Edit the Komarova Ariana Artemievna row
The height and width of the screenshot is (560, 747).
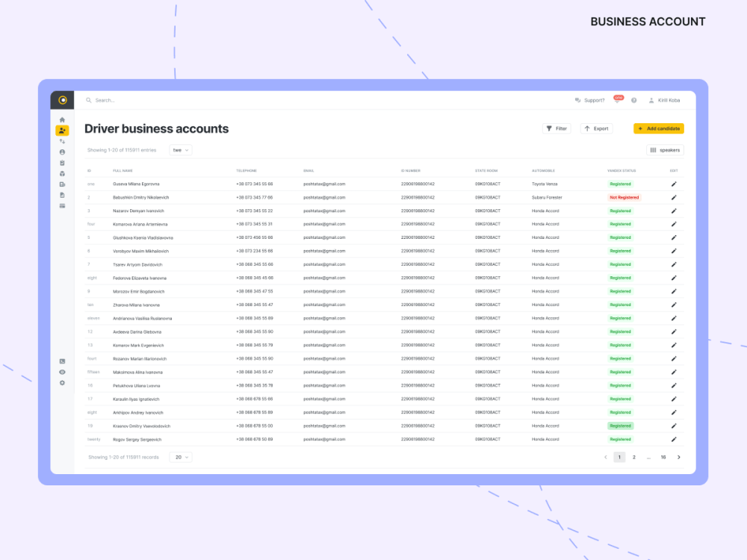click(674, 224)
